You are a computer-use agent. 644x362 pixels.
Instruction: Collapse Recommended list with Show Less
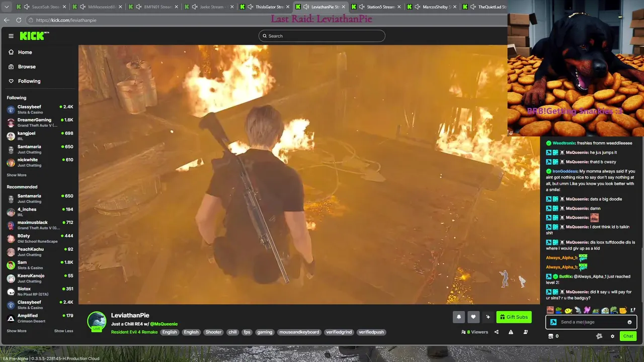click(63, 331)
